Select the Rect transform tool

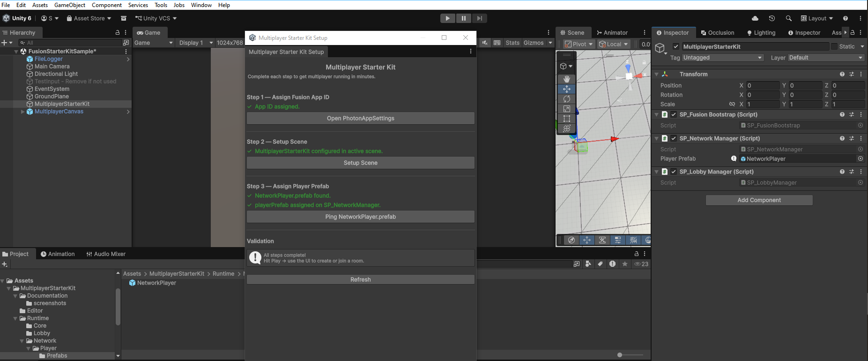point(566,119)
